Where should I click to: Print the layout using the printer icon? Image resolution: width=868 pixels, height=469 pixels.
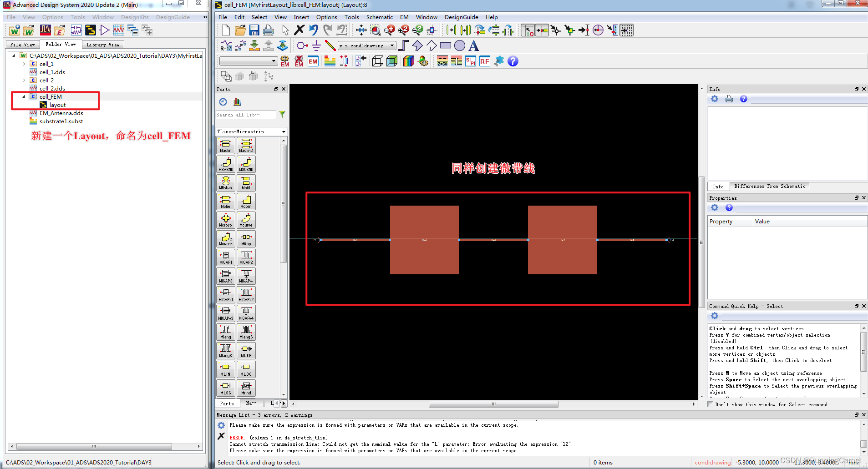tap(269, 30)
